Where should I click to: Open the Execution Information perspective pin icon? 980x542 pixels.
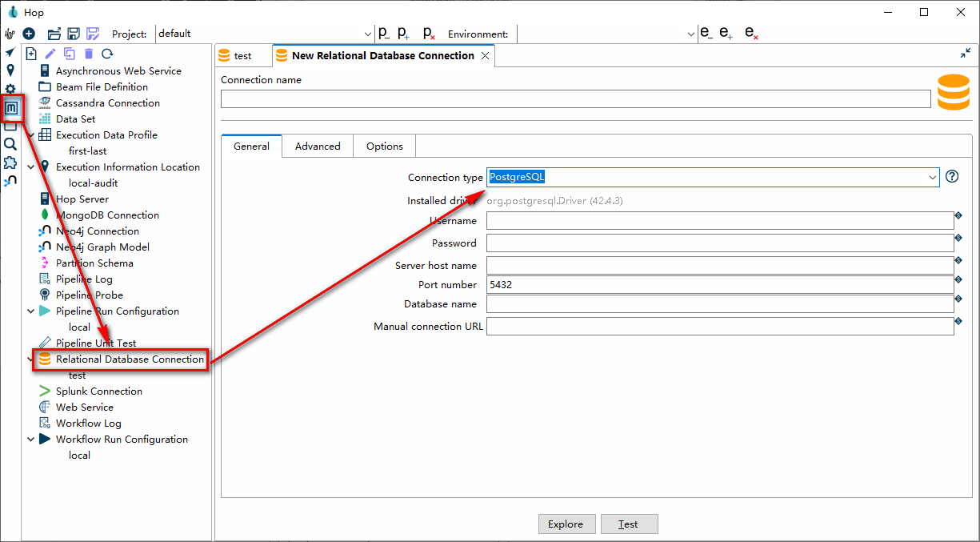pos(10,70)
